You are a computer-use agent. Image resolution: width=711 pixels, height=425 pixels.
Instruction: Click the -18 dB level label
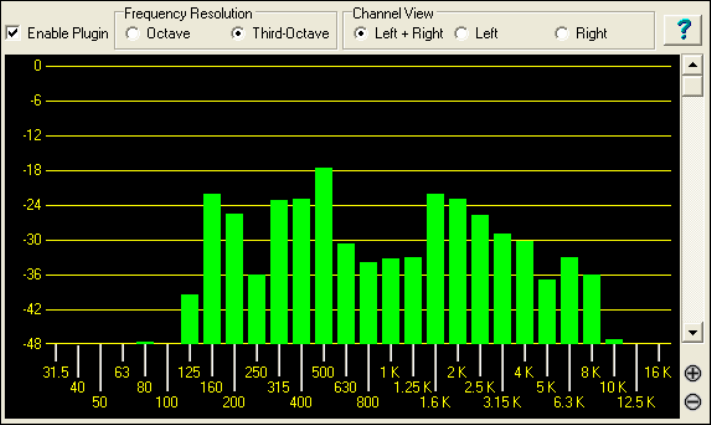click(32, 170)
